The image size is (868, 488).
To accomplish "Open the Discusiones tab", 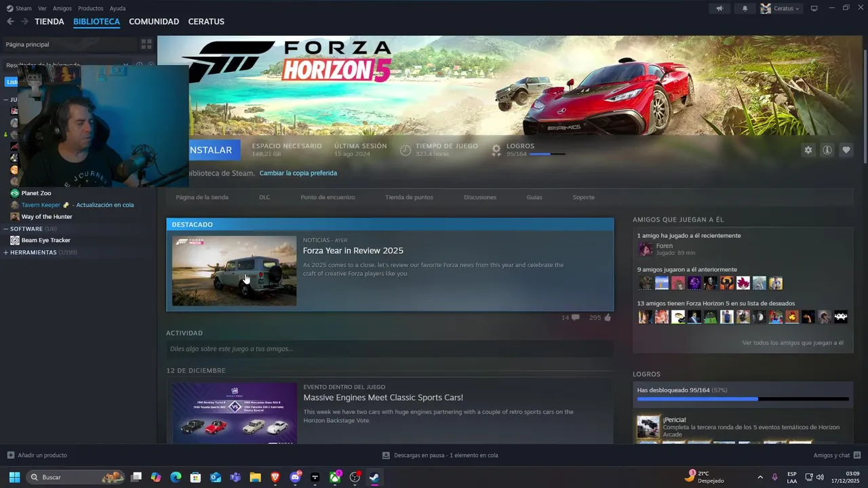I will coord(480,197).
